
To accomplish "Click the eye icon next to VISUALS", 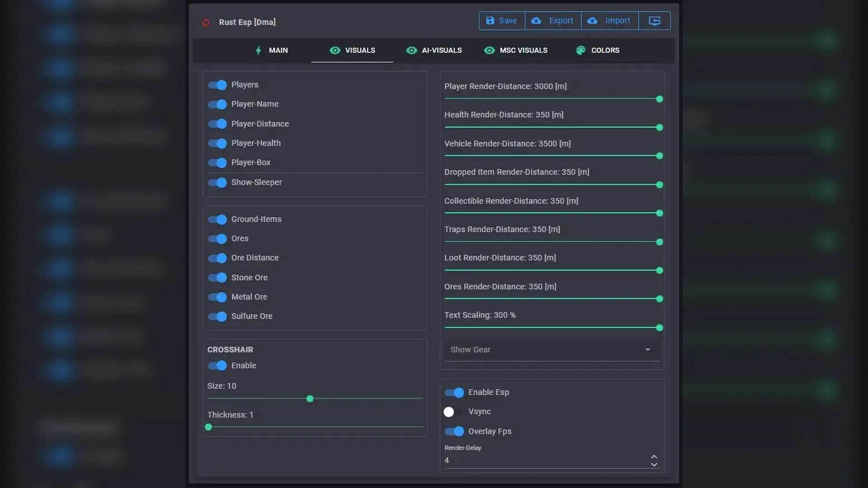I will (x=335, y=51).
